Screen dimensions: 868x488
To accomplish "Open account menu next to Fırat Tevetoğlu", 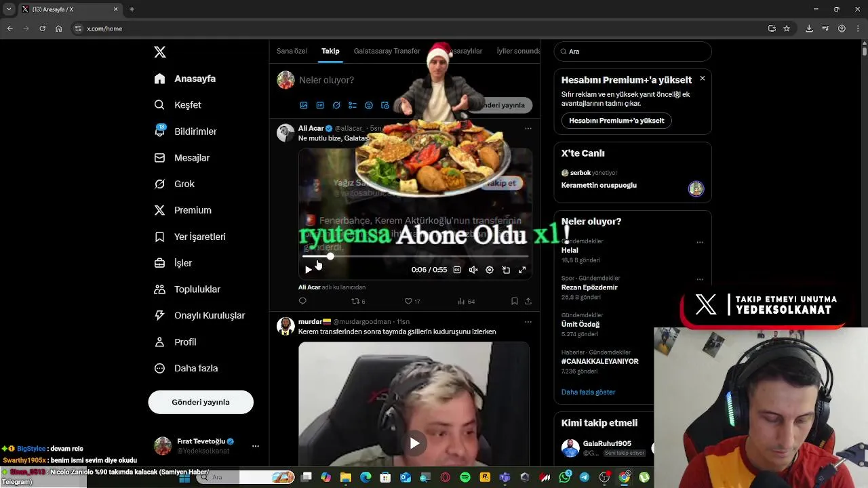I will pyautogui.click(x=255, y=446).
